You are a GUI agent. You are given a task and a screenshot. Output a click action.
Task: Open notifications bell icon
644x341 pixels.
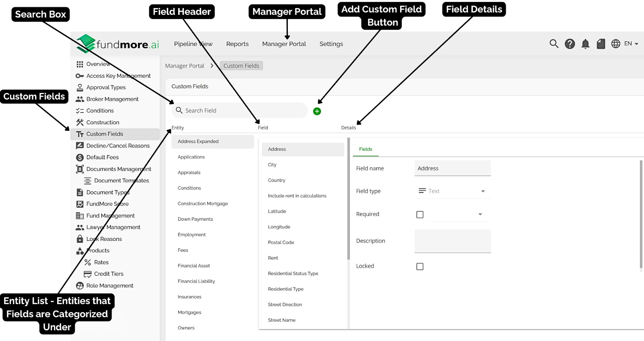[x=585, y=44]
